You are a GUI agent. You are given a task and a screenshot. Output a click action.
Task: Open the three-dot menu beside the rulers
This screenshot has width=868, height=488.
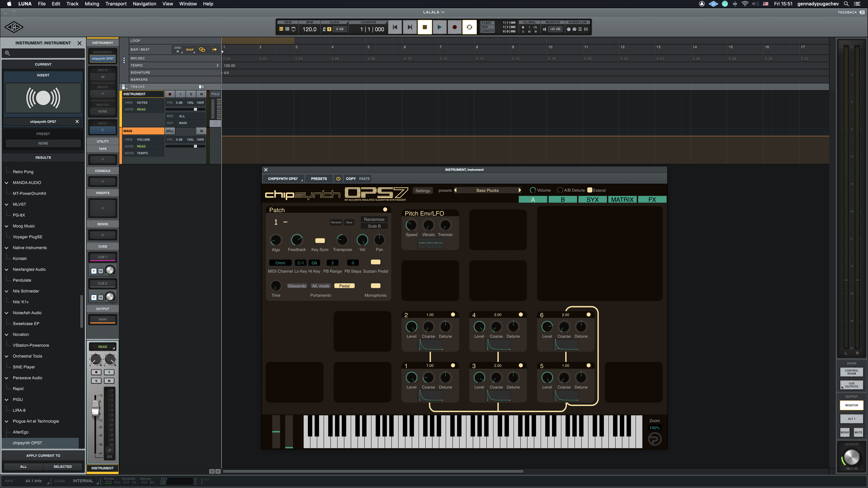pyautogui.click(x=124, y=60)
